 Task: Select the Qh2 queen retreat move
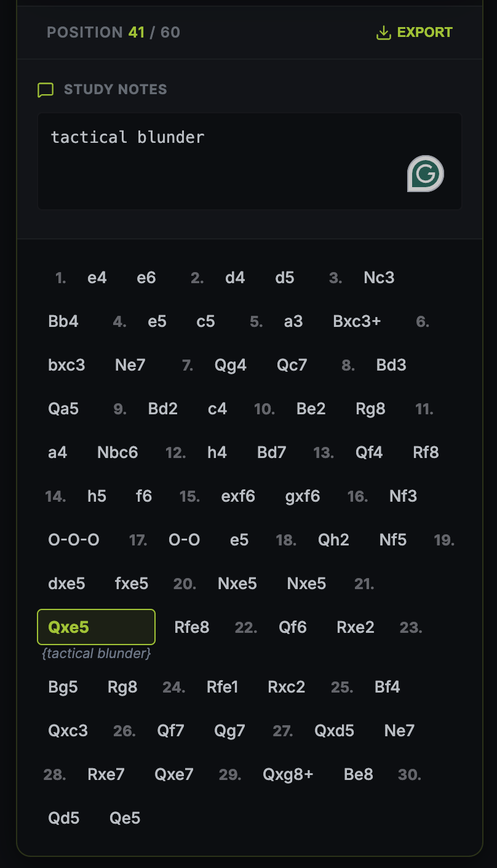tap(333, 540)
